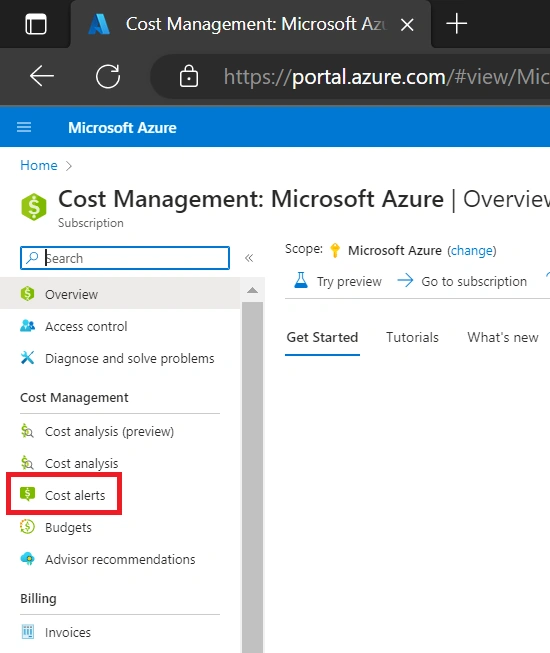The image size is (550, 653).
Task: Click the Cost Management section heading
Action: click(x=75, y=398)
